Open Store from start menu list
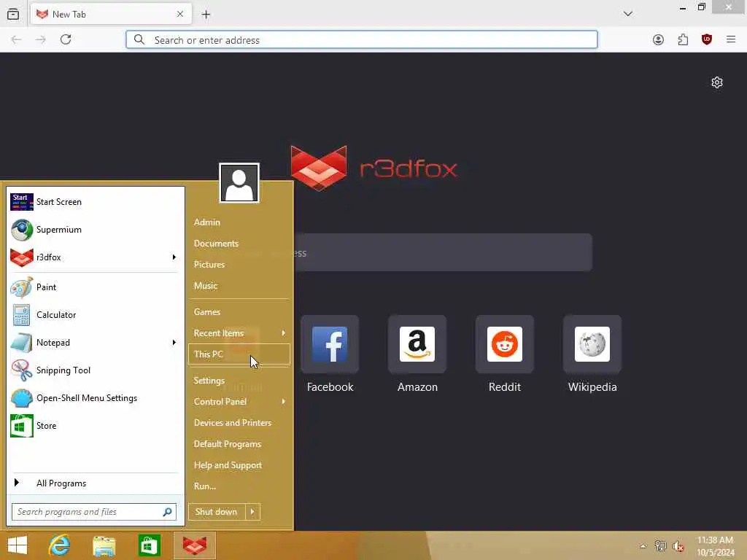This screenshot has height=560, width=747. click(x=95, y=426)
